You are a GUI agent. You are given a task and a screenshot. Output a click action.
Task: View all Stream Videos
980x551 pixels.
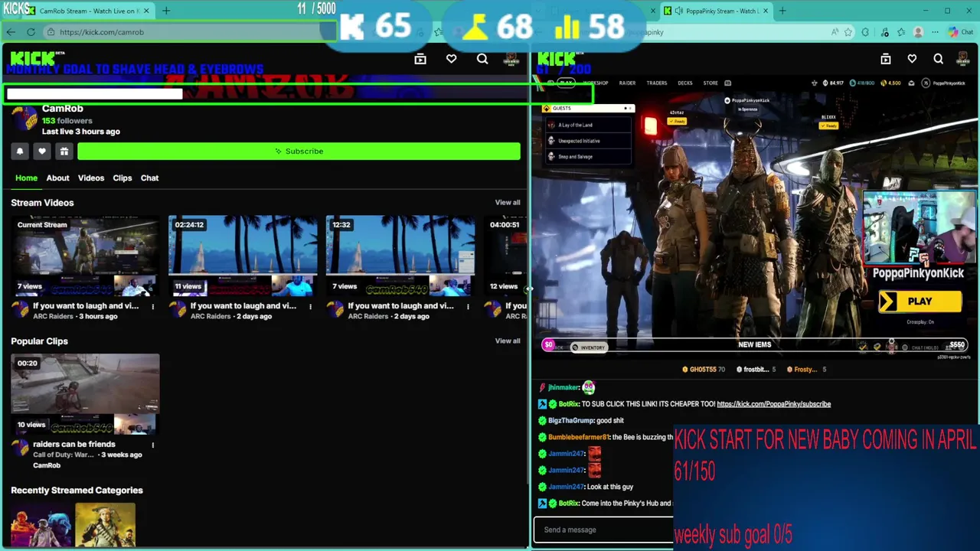click(x=508, y=203)
